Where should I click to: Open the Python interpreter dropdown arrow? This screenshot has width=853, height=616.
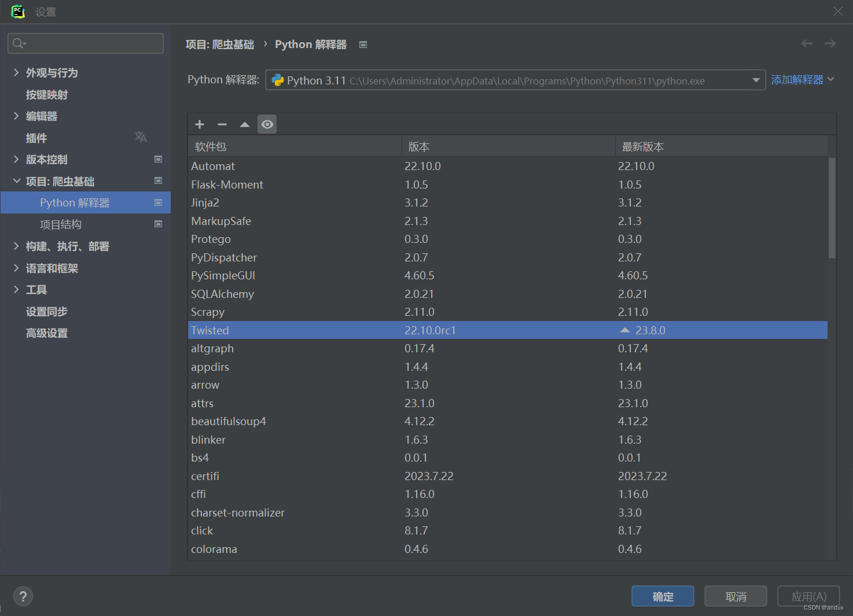[756, 80]
